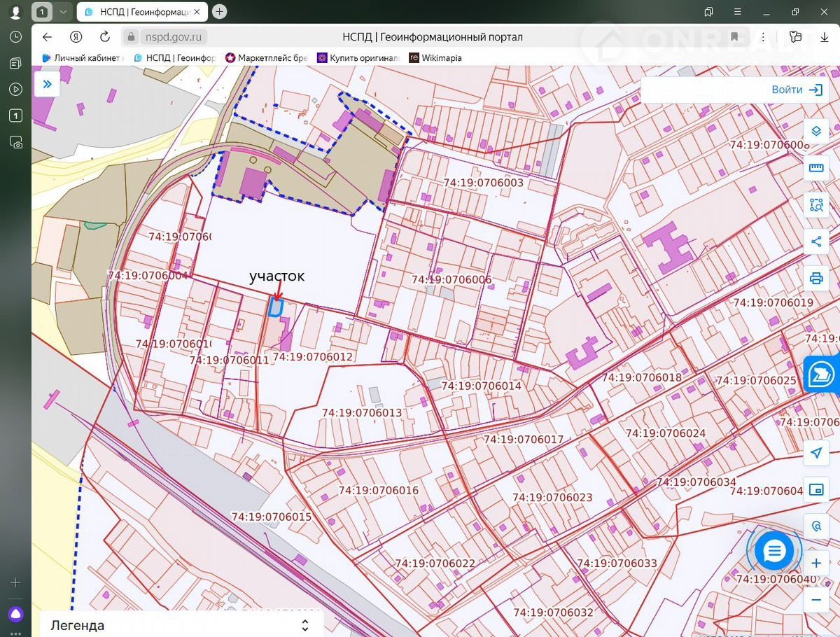Viewport: 840px width, 637px height.
Task: Switch to the НСПД Геоинформационный browser tab
Action: click(x=141, y=12)
